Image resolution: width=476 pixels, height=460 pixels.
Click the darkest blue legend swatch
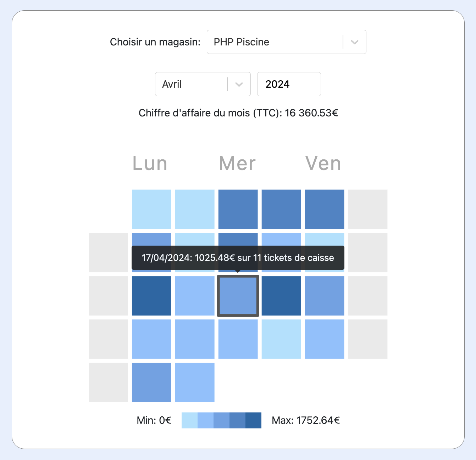(x=253, y=420)
